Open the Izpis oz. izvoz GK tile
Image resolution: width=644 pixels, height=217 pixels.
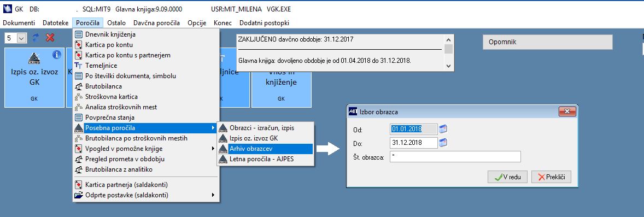(x=34, y=77)
